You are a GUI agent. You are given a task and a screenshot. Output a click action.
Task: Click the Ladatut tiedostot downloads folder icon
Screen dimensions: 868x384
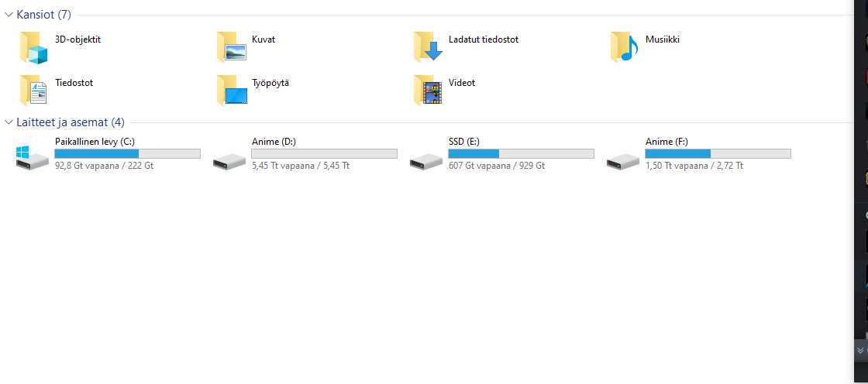coord(428,47)
